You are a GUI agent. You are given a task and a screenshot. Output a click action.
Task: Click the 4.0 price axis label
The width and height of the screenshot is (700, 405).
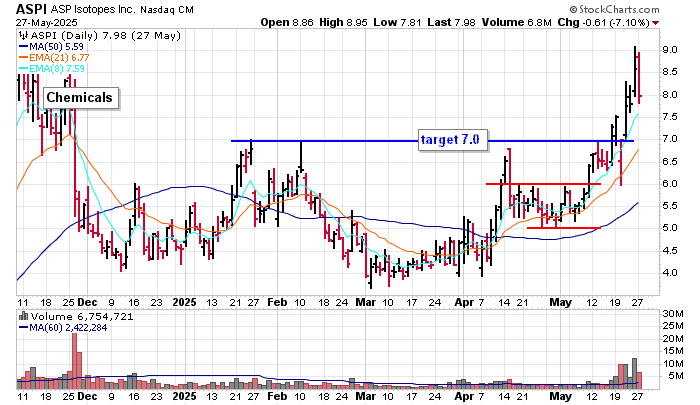tap(669, 272)
